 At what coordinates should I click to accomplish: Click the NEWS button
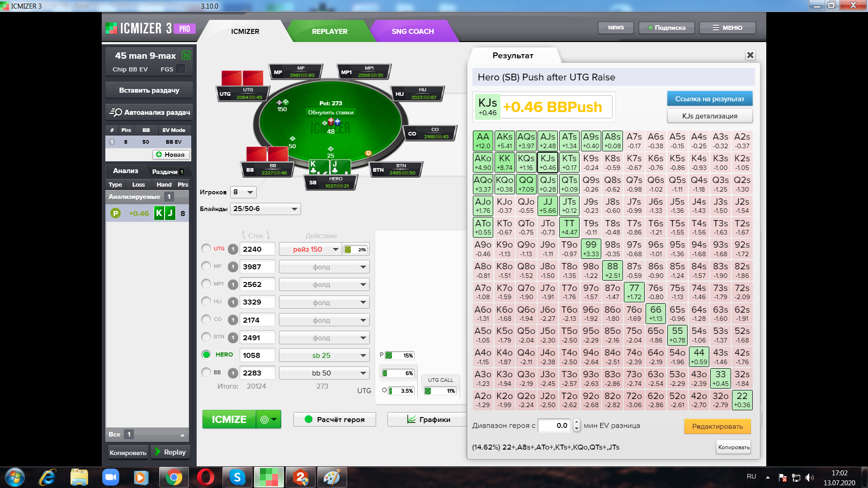click(616, 28)
